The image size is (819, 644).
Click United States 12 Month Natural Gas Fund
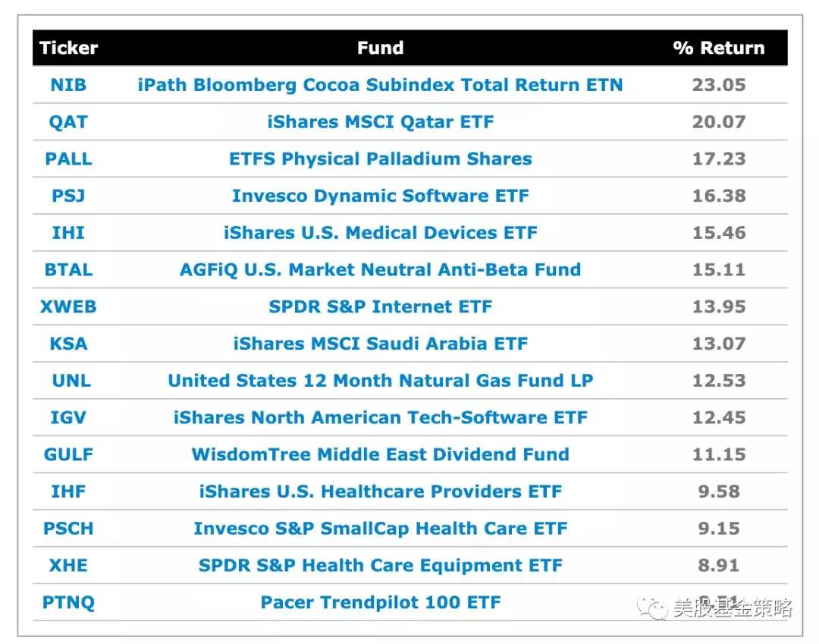coord(380,381)
